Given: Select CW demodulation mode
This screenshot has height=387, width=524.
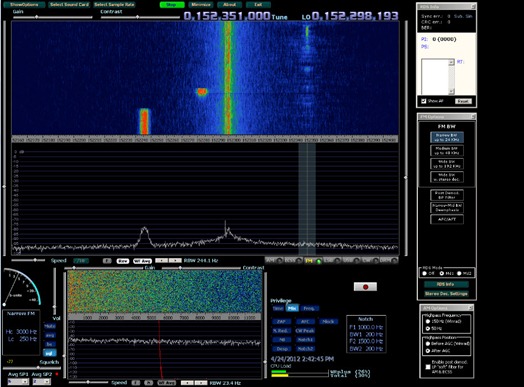Looking at the screenshot, I should [x=370, y=260].
